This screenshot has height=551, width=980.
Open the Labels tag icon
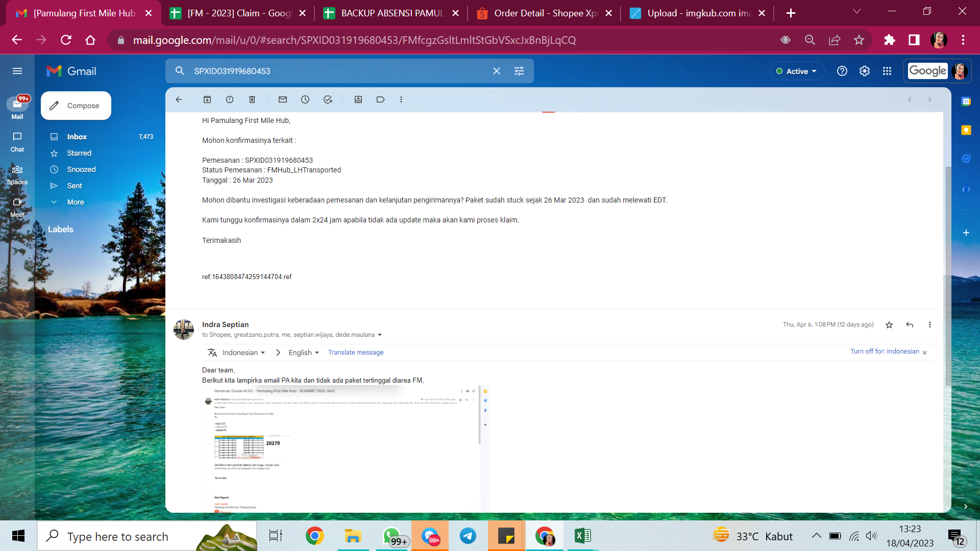click(x=380, y=99)
